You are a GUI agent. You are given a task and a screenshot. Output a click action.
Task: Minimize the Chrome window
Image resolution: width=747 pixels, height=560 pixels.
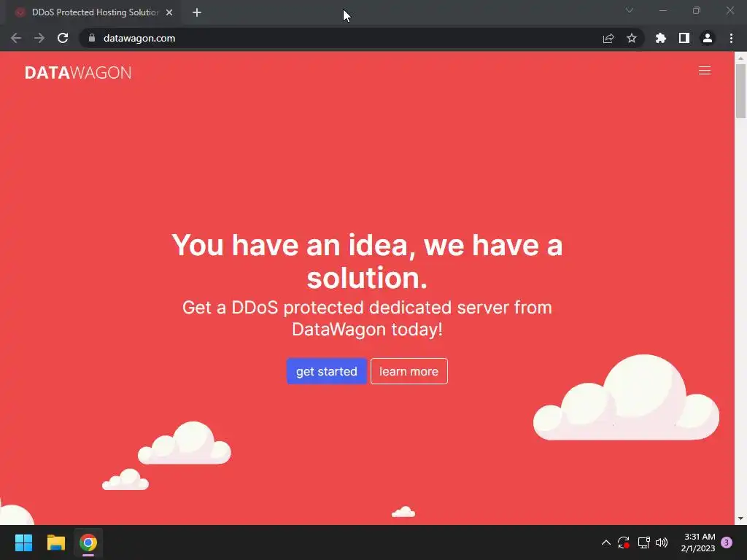(662, 10)
